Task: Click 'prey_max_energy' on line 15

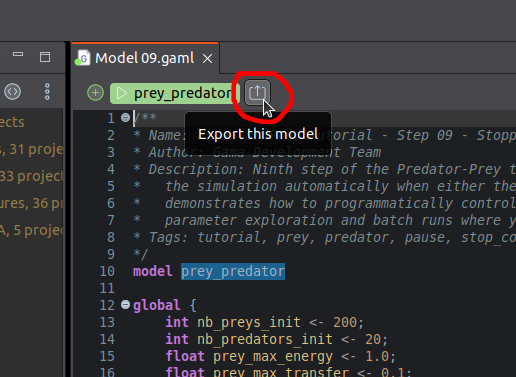Action: tap(273, 357)
